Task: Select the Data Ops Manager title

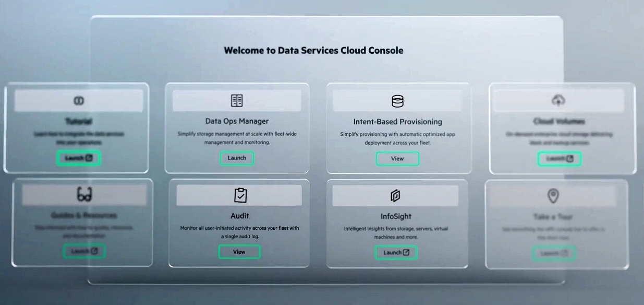Action: click(x=237, y=121)
